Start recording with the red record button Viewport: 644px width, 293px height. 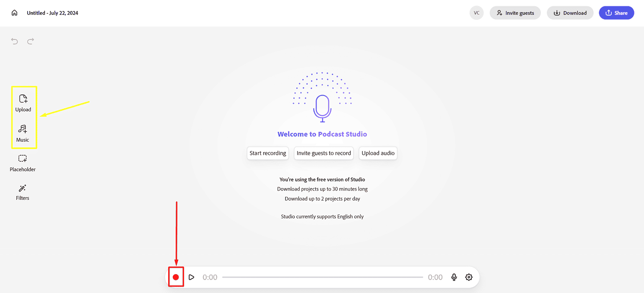click(176, 277)
